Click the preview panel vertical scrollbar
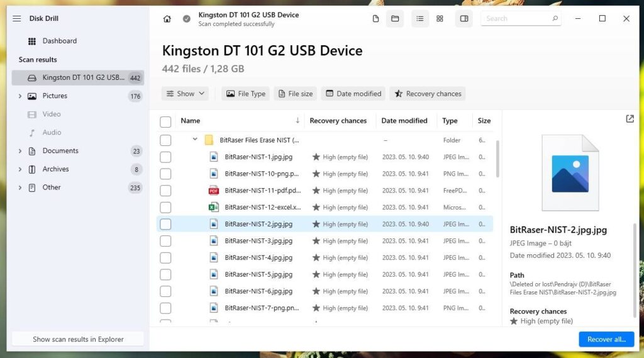This screenshot has height=358, width=644. (x=635, y=270)
